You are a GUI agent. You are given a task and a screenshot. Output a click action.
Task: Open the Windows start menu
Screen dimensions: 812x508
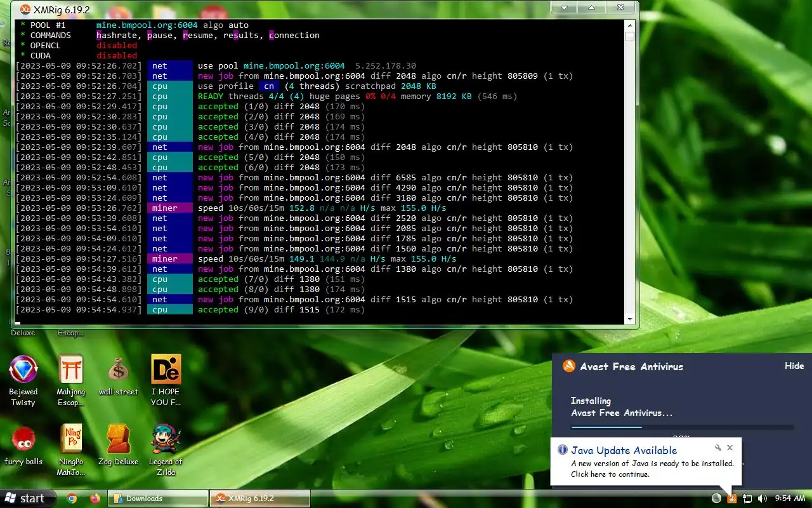tap(28, 498)
